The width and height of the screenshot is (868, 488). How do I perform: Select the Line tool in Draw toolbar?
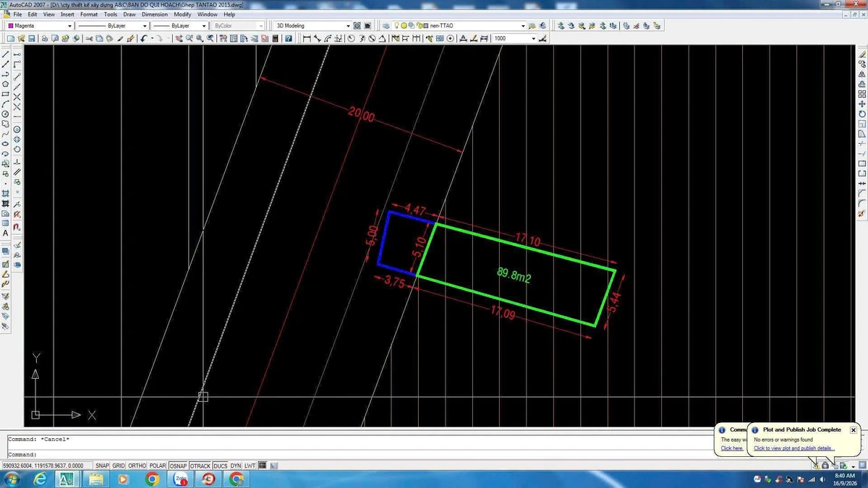(x=6, y=54)
